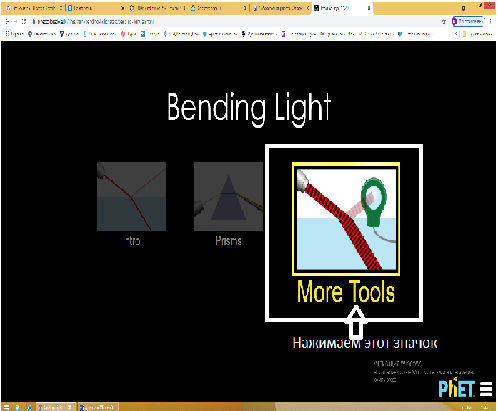Select the Intro screen thumbnail

click(131, 196)
